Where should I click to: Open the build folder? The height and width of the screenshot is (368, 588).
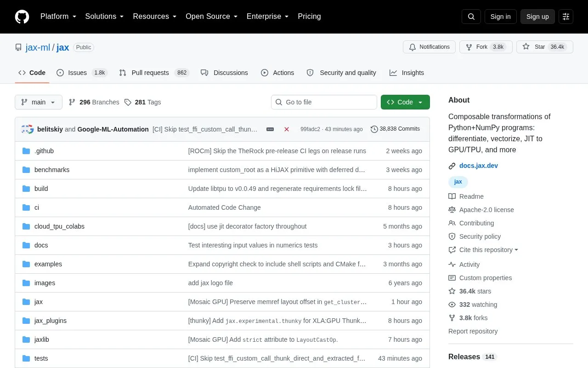[x=41, y=189]
